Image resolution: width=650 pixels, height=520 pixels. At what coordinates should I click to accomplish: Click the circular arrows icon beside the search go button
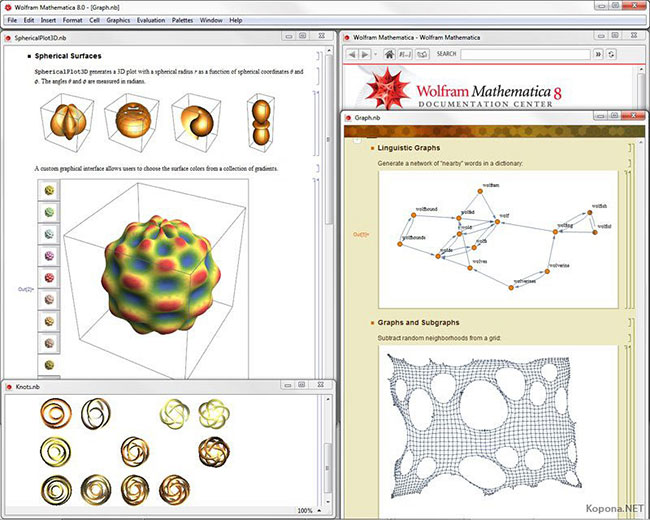pos(611,54)
